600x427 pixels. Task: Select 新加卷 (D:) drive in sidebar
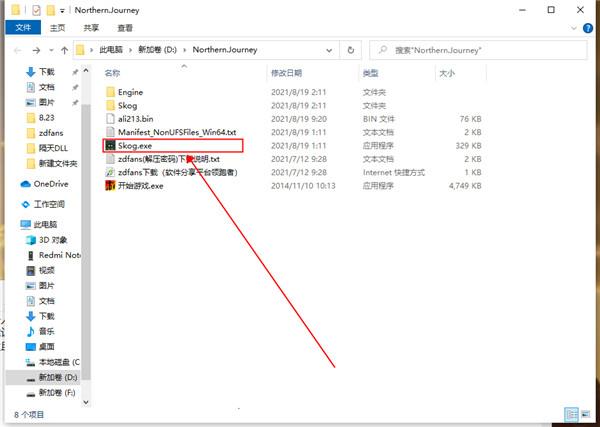click(x=58, y=377)
